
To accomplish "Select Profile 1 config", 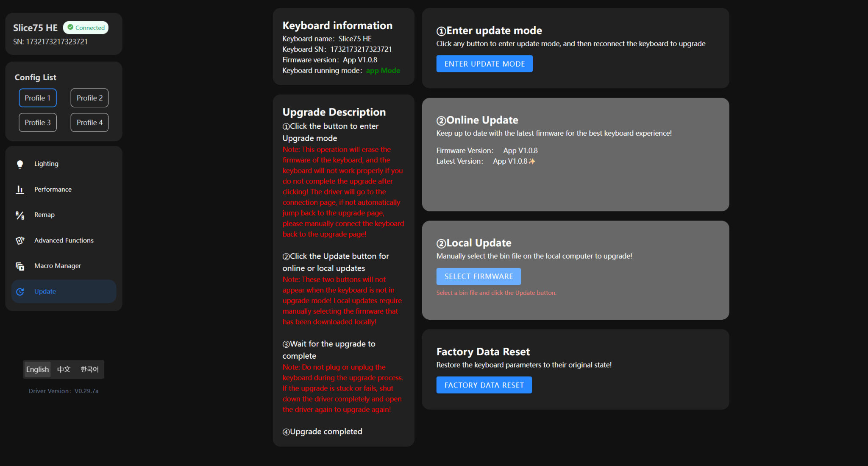I will point(38,98).
